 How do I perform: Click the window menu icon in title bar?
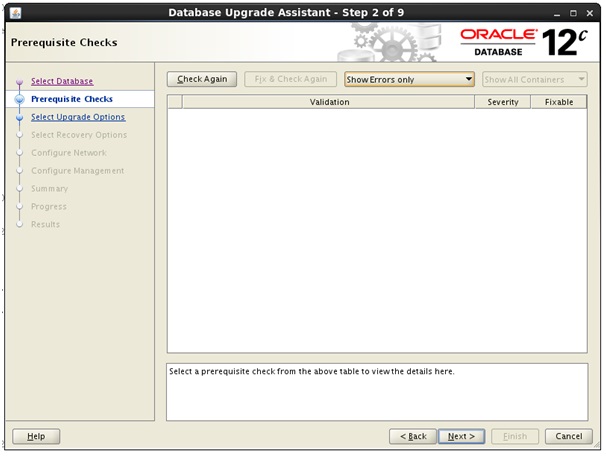(13, 14)
